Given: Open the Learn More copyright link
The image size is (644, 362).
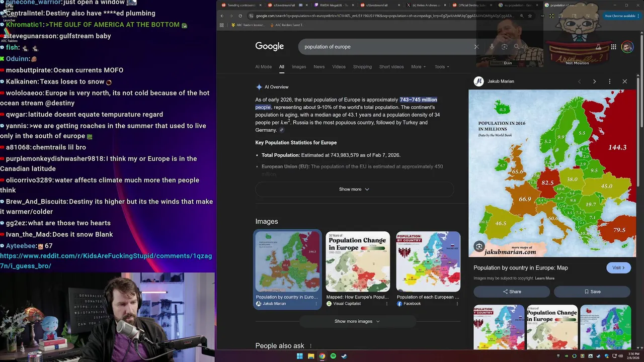Looking at the screenshot, I should pos(545,279).
